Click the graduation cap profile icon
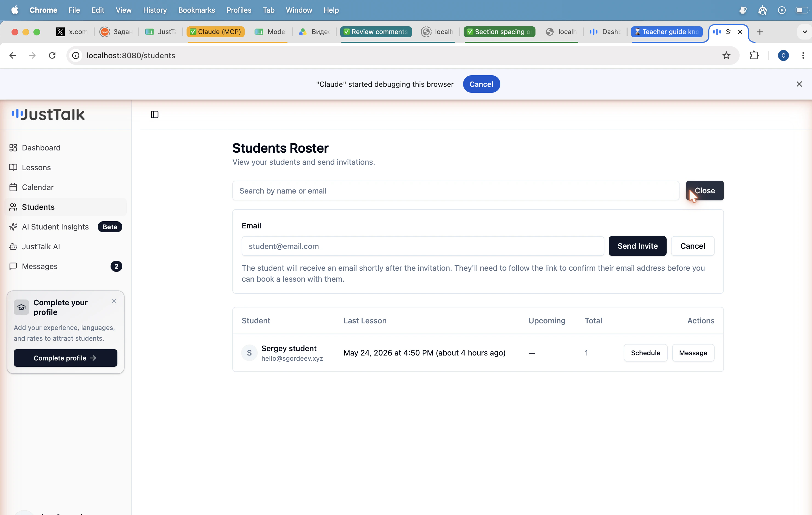Viewport: 812px width, 515px height. pyautogui.click(x=21, y=307)
